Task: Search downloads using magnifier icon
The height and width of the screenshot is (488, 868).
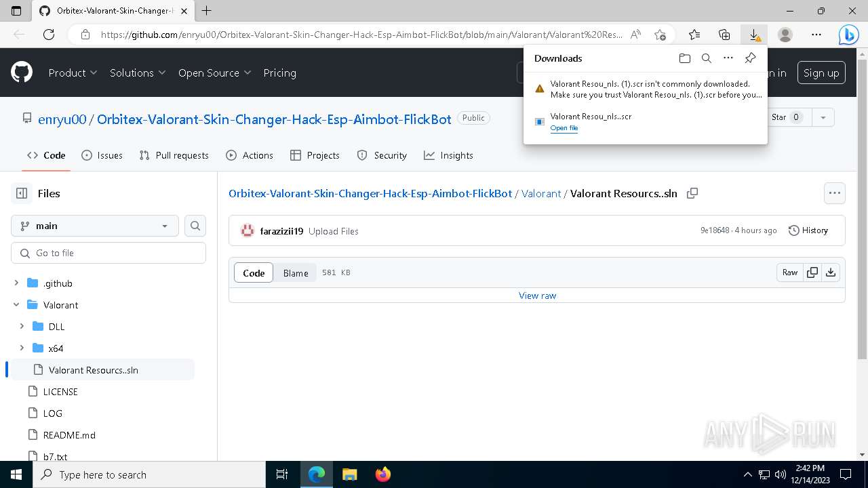Action: pyautogui.click(x=707, y=58)
